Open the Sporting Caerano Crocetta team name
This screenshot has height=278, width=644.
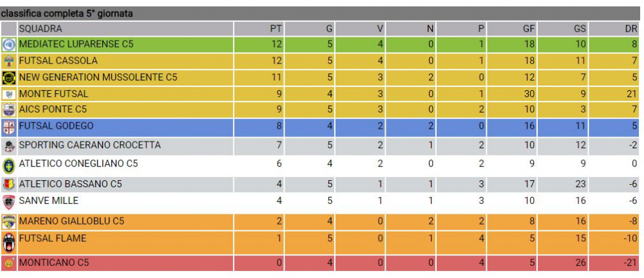(x=90, y=145)
